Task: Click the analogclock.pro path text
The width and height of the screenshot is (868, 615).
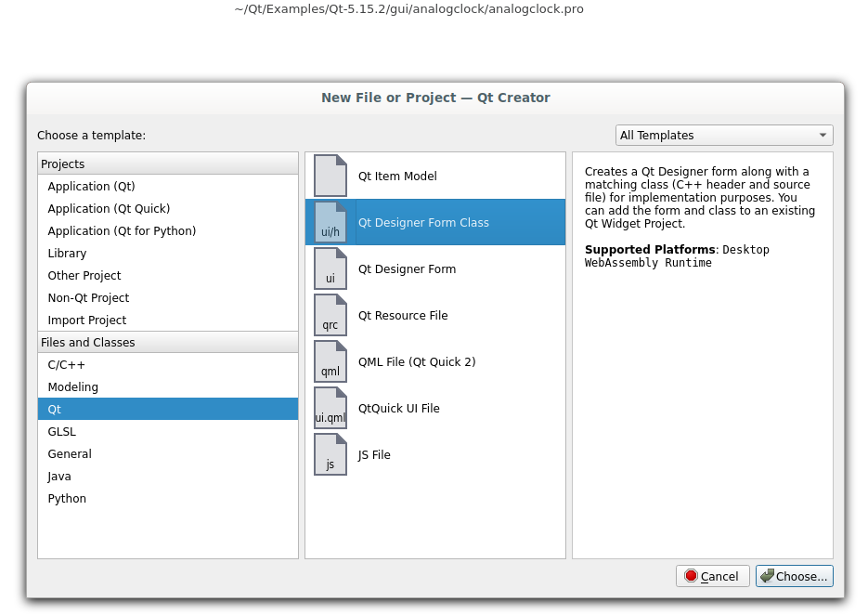Action: 408,9
